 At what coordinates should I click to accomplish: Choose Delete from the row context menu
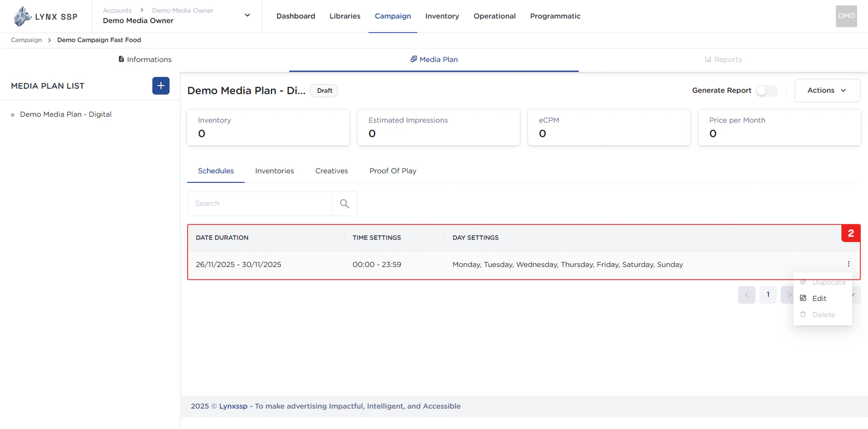(x=823, y=315)
